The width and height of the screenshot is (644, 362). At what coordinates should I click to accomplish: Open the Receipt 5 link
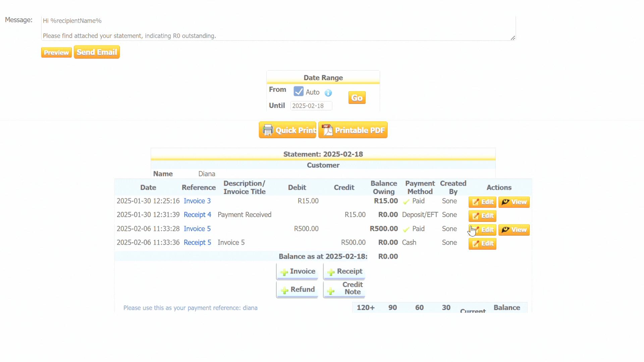pos(198,242)
